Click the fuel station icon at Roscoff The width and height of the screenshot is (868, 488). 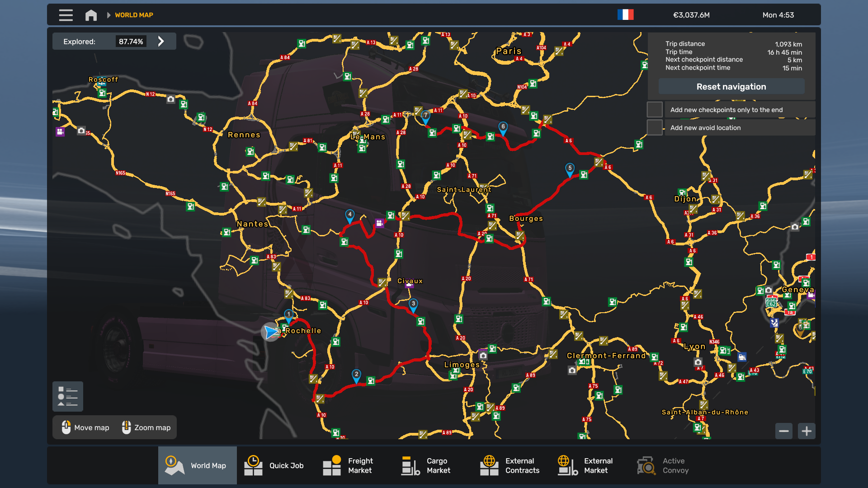(x=102, y=93)
